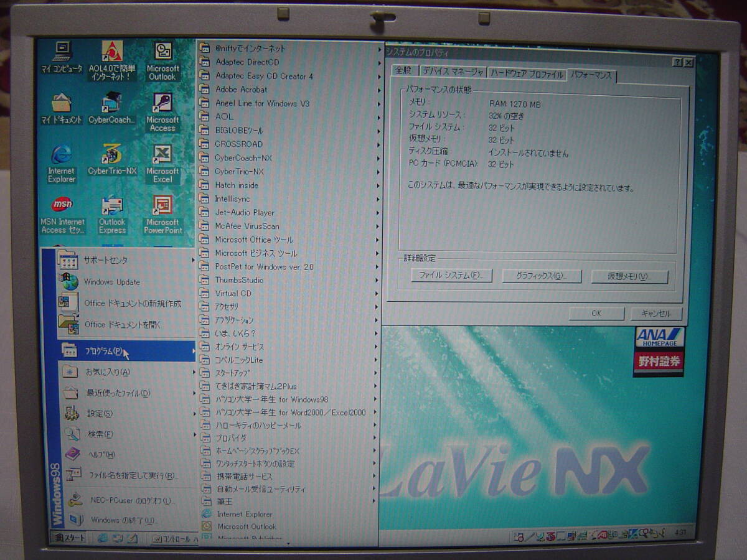
Task: Open Microsoft Office ツール folder
Action: (x=289, y=240)
